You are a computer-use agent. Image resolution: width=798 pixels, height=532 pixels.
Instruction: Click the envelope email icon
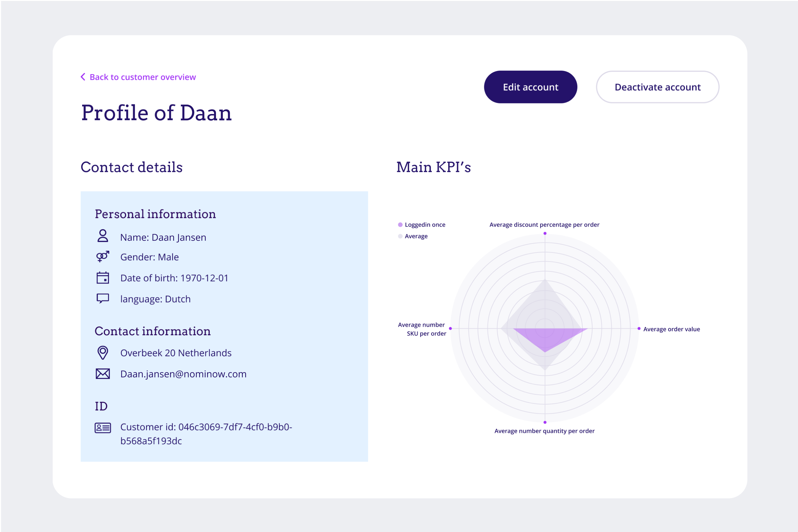(103, 374)
